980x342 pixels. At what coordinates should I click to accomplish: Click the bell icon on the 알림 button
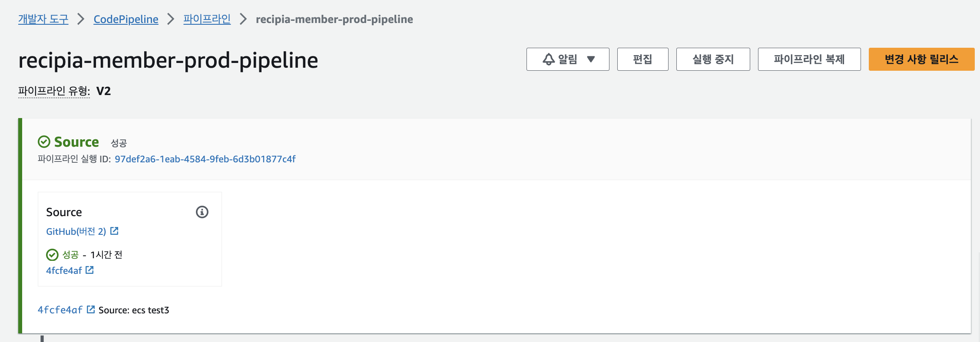548,59
